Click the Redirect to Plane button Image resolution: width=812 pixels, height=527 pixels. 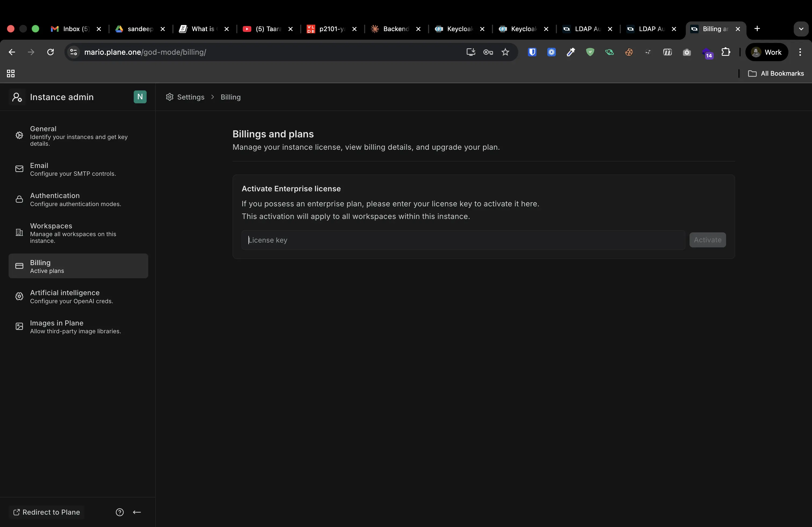click(x=46, y=512)
